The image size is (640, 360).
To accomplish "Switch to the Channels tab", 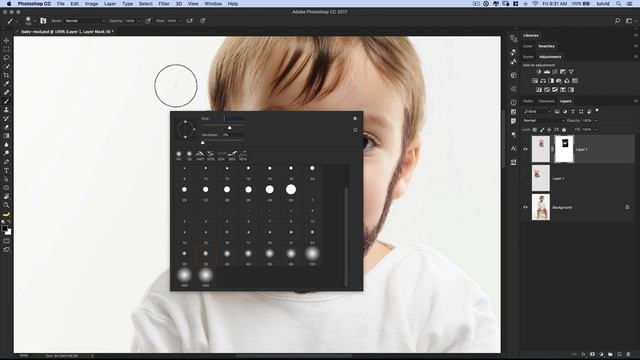I will tap(546, 101).
